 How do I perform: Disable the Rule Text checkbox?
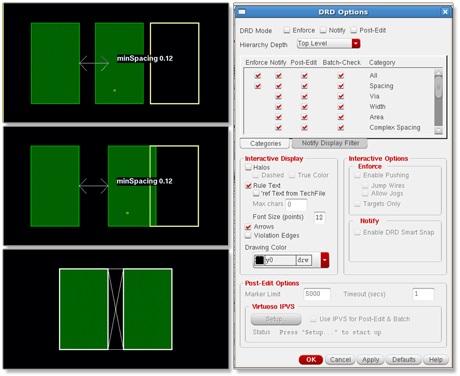(x=248, y=185)
